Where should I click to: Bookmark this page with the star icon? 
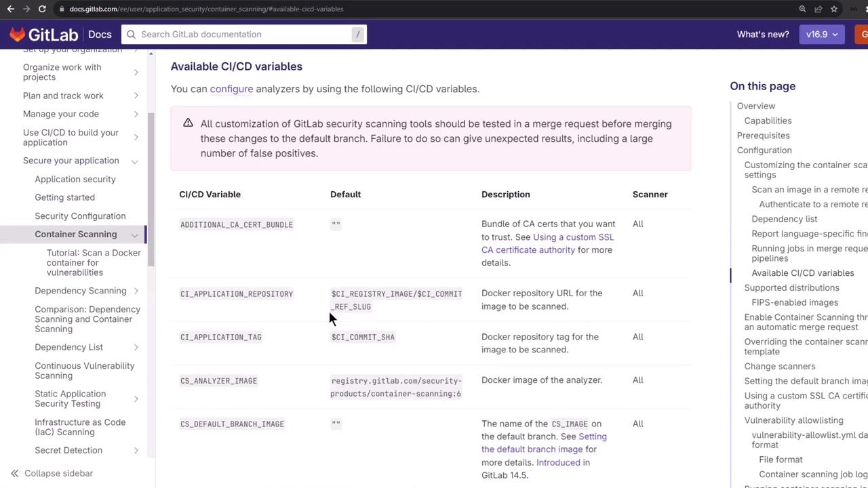coord(834,9)
